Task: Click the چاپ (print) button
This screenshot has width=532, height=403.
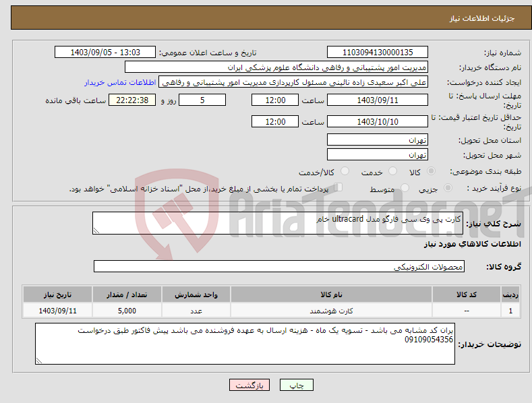Action: 296,385
